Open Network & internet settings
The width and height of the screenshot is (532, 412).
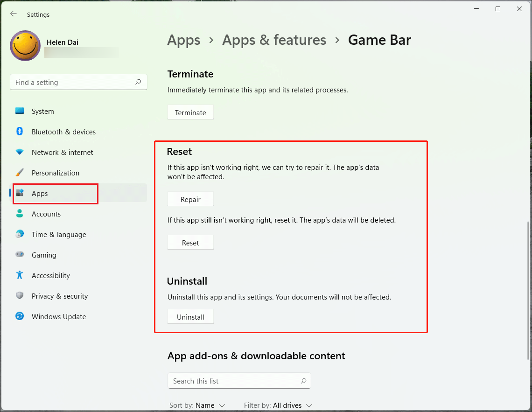62,152
